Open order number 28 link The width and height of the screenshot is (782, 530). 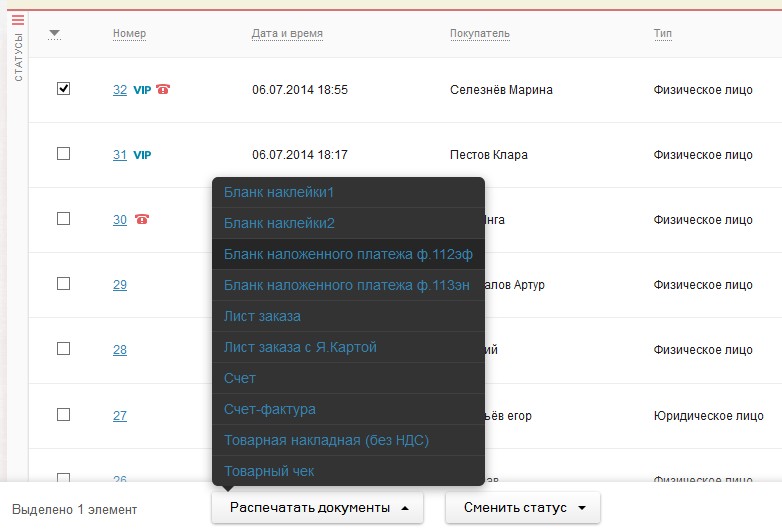pos(120,350)
